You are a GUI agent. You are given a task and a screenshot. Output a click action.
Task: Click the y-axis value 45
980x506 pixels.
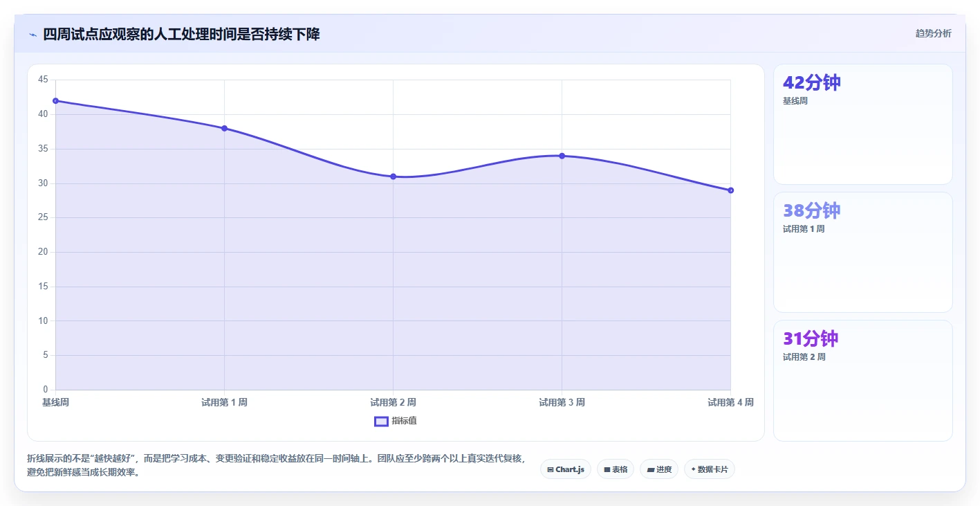pyautogui.click(x=43, y=80)
